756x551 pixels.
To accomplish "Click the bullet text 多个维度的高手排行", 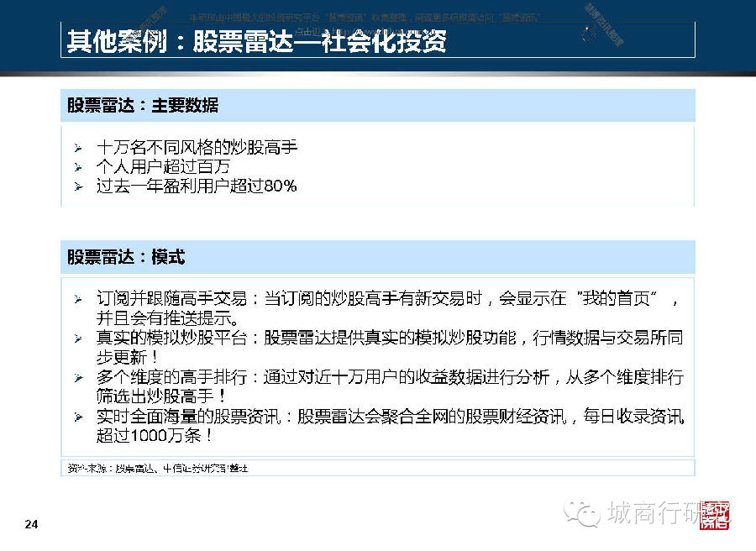I will tap(171, 377).
